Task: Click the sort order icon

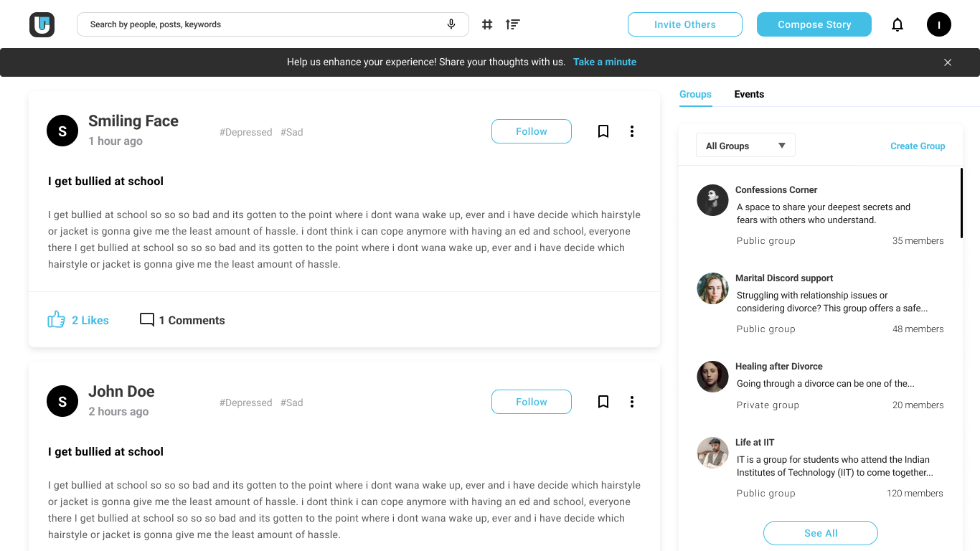Action: 512,24
